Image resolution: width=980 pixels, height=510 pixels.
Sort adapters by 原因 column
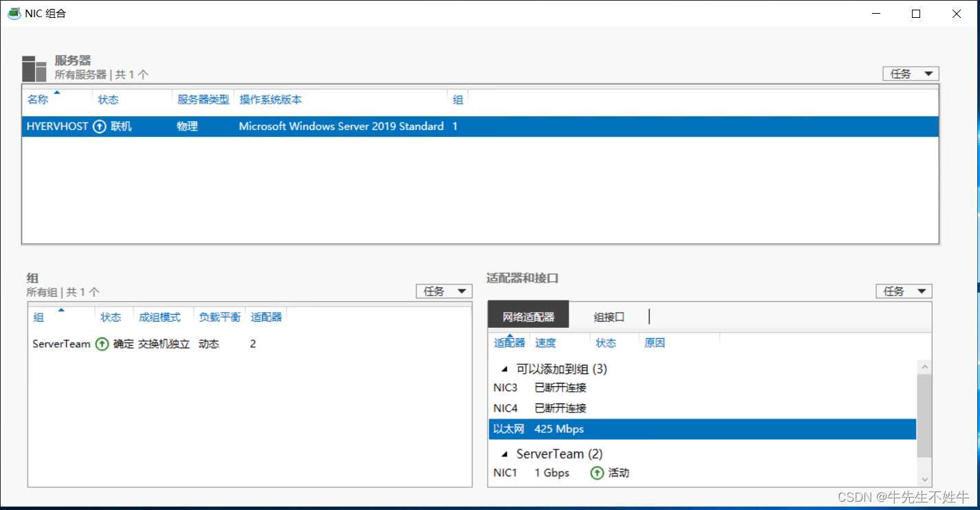(655, 343)
